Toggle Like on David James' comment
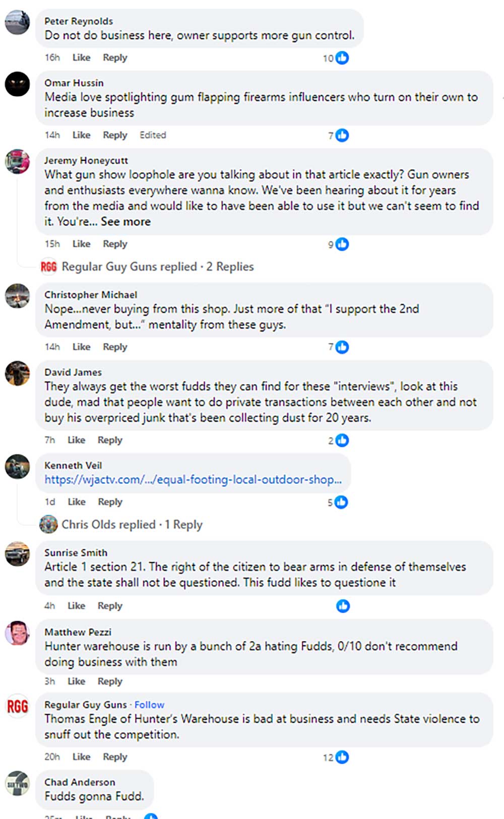 click(76, 440)
